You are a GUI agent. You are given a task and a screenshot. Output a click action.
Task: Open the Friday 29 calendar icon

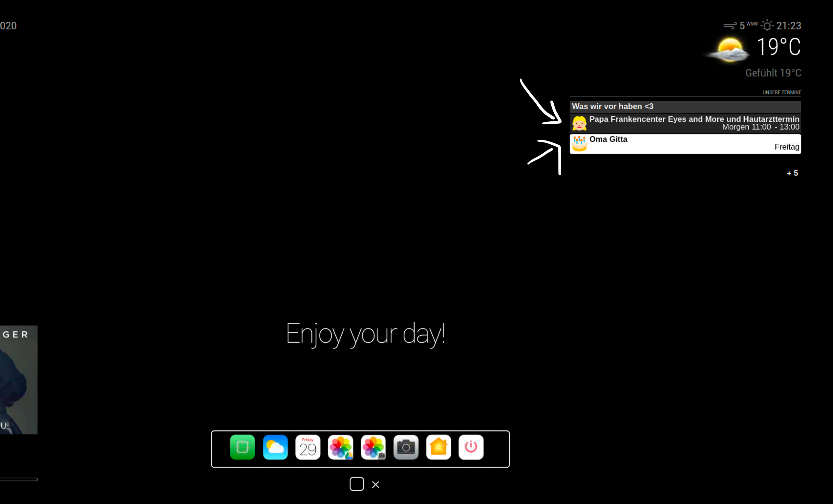[308, 447]
